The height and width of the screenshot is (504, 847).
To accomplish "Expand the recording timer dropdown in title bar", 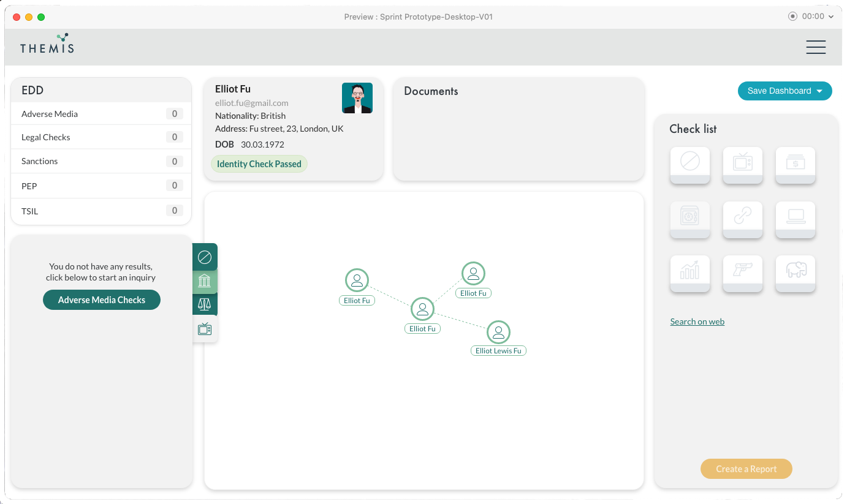I will click(x=811, y=17).
